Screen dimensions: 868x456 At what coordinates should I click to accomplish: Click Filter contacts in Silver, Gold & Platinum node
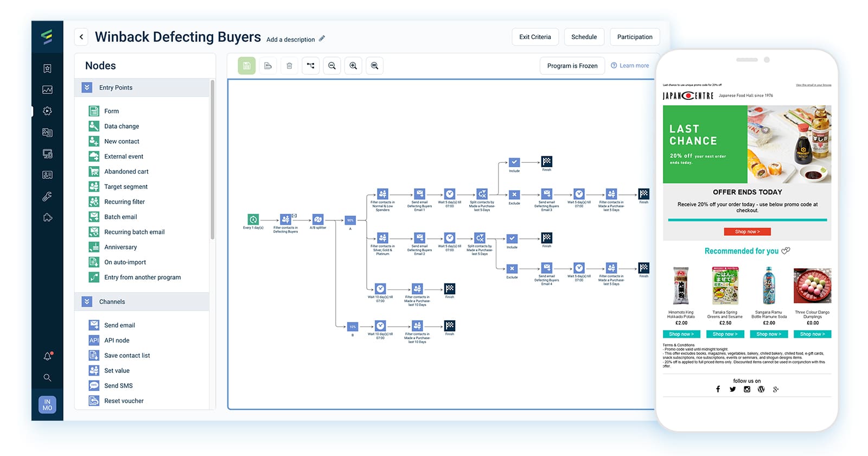pos(382,238)
